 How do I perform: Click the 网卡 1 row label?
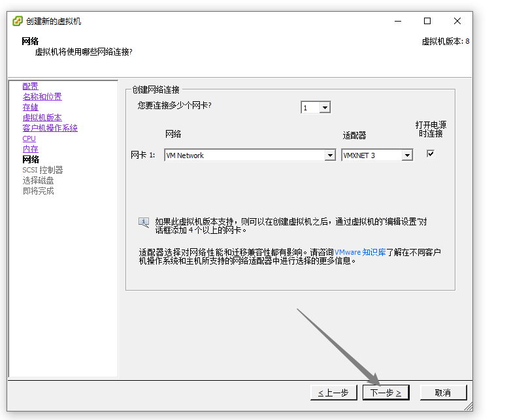pyautogui.click(x=143, y=155)
